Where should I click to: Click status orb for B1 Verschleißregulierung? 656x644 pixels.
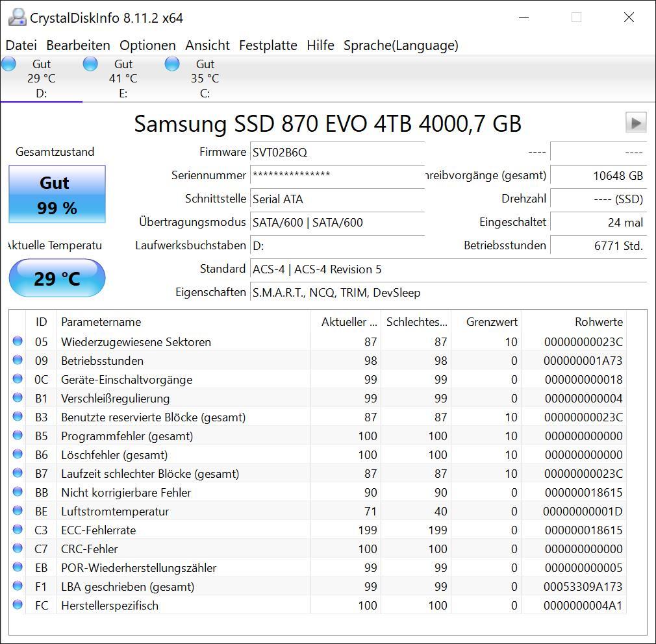(18, 397)
